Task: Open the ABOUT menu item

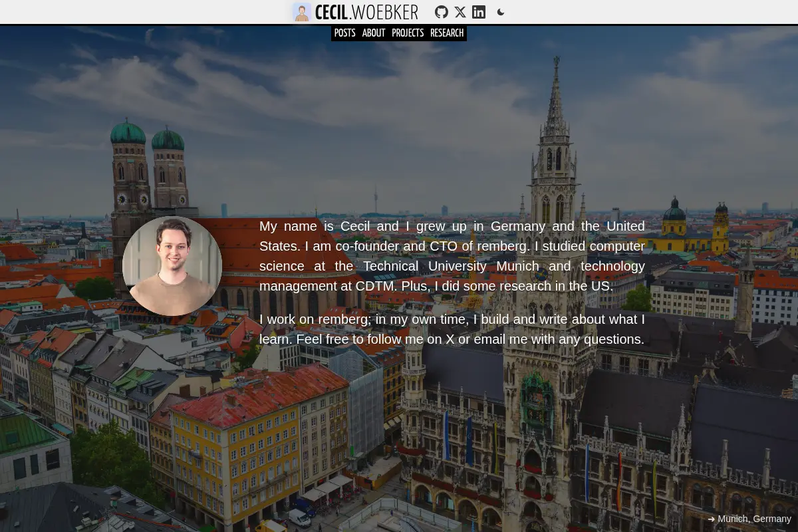Action: click(374, 33)
